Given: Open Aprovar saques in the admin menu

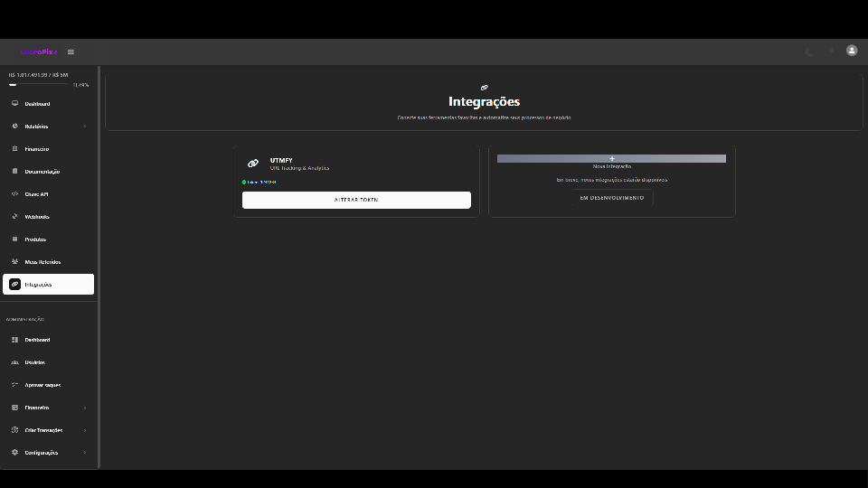Looking at the screenshot, I should 42,385.
